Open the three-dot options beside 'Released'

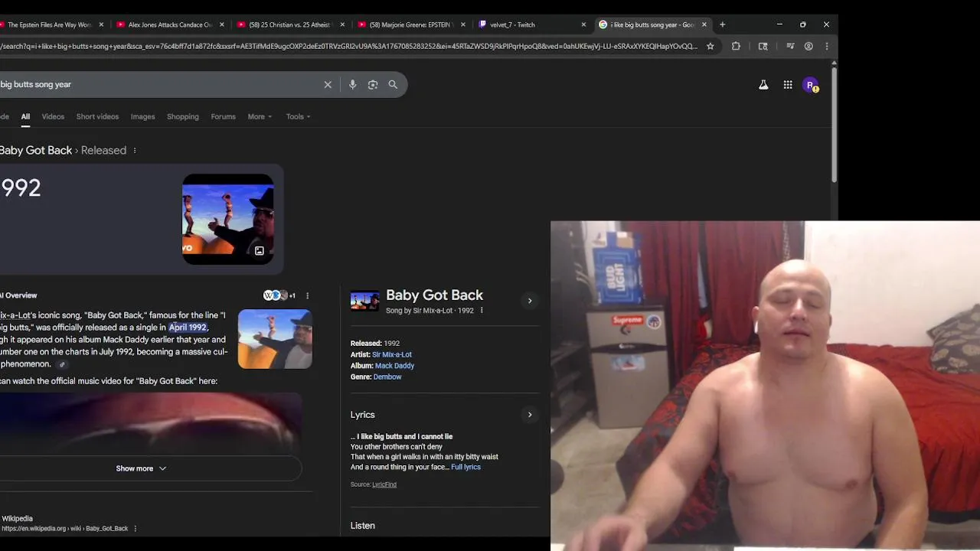[135, 151]
